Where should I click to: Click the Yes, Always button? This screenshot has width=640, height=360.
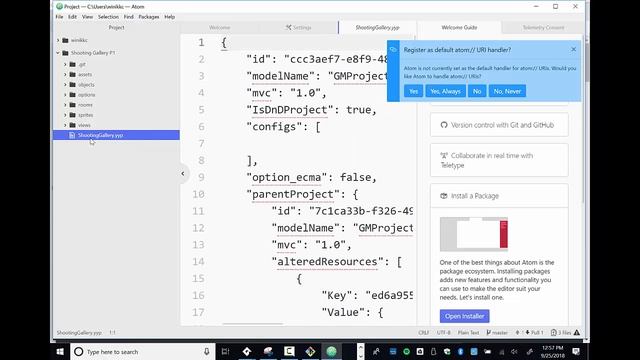445,91
